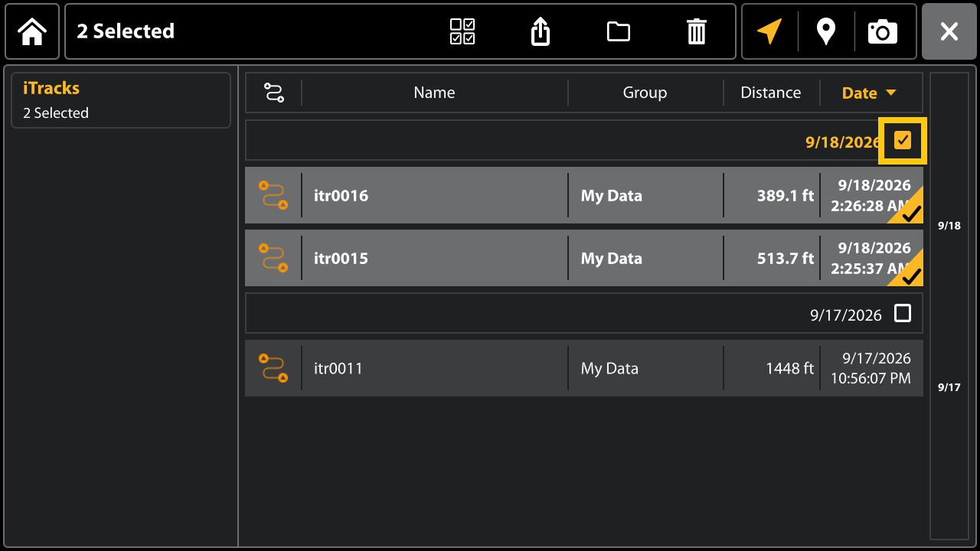Sort the list by Name column
Screen dimensions: 980x551
[x=434, y=93]
